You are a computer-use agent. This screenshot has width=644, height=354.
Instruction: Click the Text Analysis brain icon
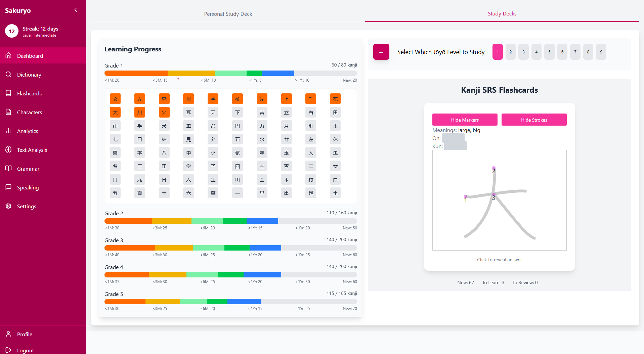click(9, 150)
